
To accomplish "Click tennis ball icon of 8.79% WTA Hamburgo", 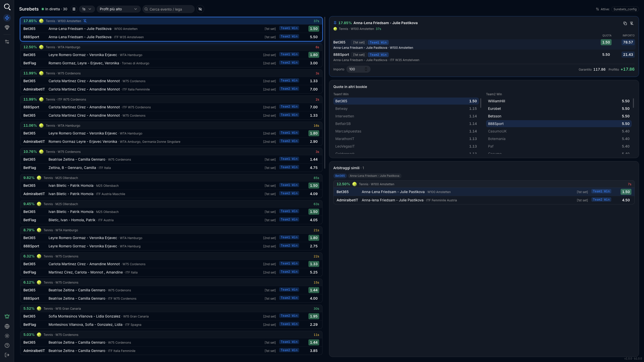I will (x=39, y=230).
